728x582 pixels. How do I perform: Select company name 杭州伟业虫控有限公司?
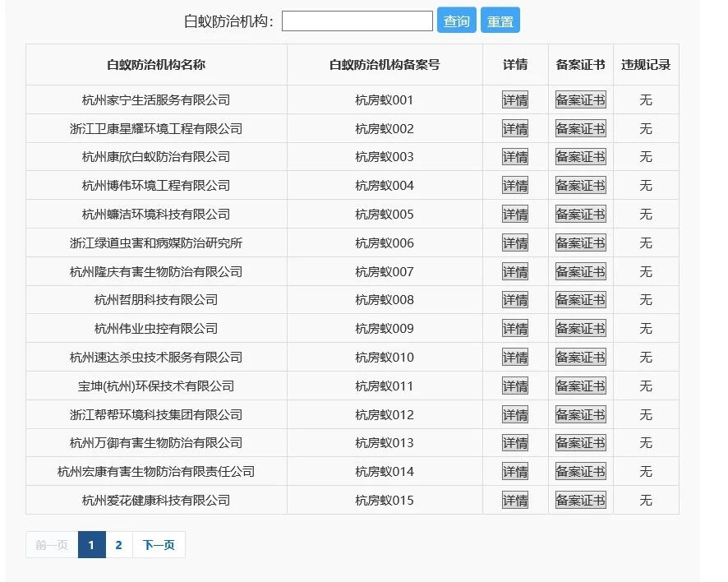tap(156, 329)
